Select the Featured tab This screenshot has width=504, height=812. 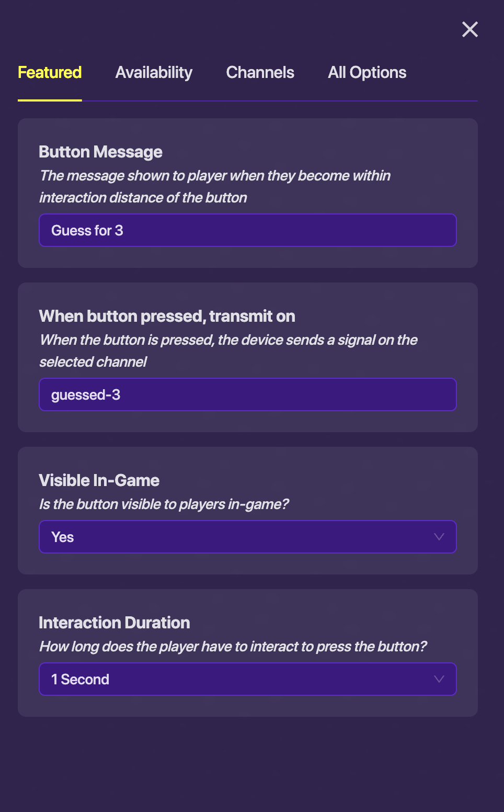(x=50, y=72)
